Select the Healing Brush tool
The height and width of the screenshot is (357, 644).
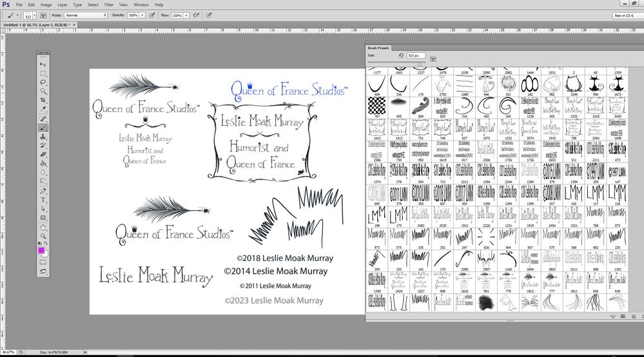coord(43,119)
